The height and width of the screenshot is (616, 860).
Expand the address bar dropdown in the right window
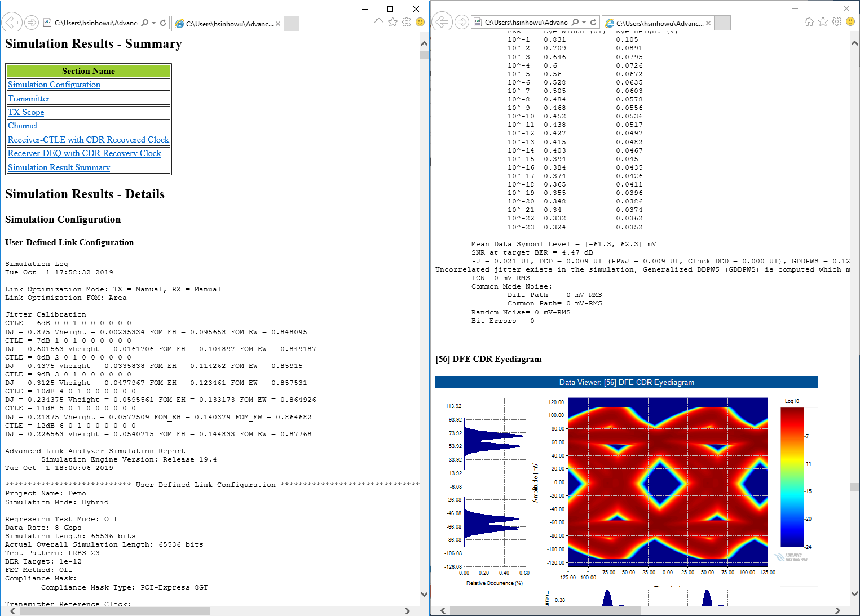tap(584, 23)
